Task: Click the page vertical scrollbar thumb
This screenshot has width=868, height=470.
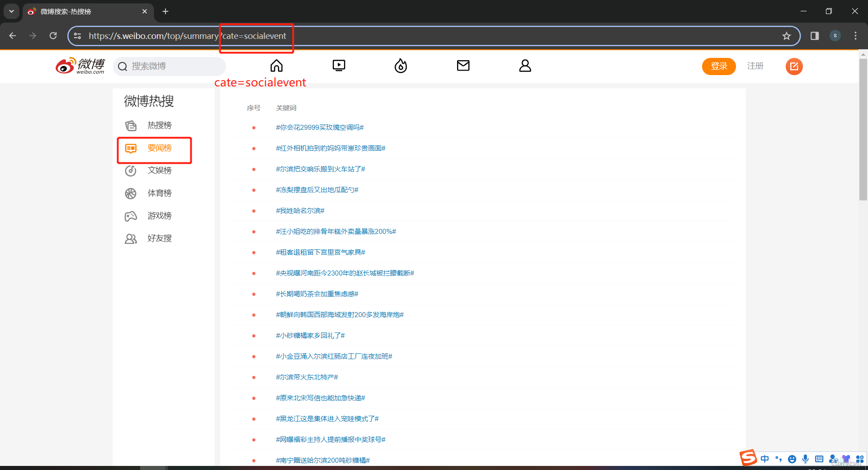Action: coord(863,129)
